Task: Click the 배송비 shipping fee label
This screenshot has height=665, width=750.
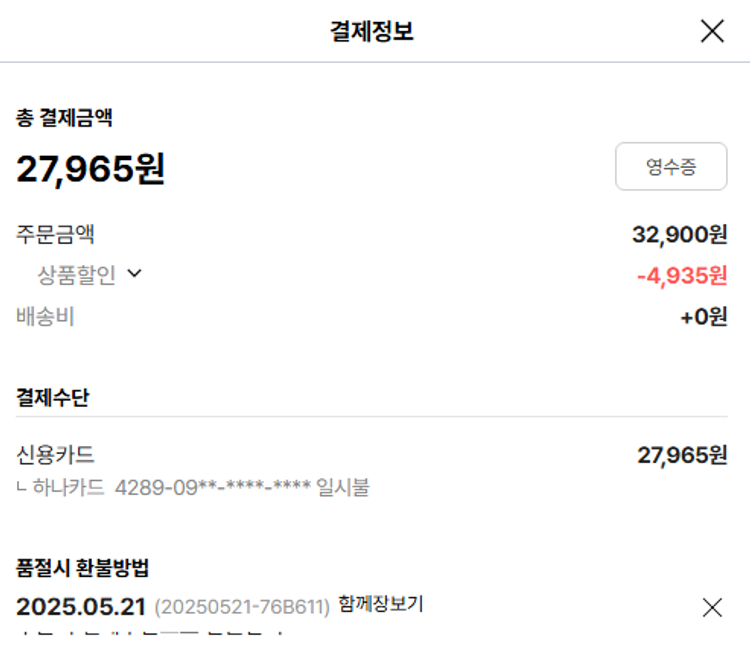Action: click(x=46, y=317)
